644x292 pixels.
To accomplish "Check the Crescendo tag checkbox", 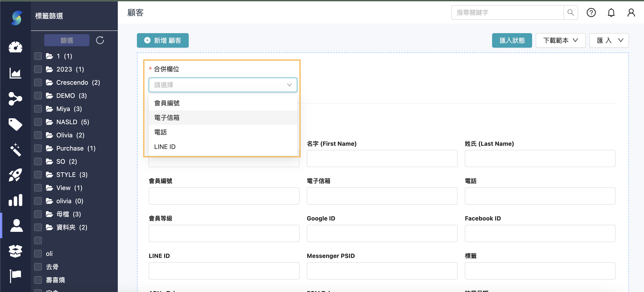I will coord(38,82).
